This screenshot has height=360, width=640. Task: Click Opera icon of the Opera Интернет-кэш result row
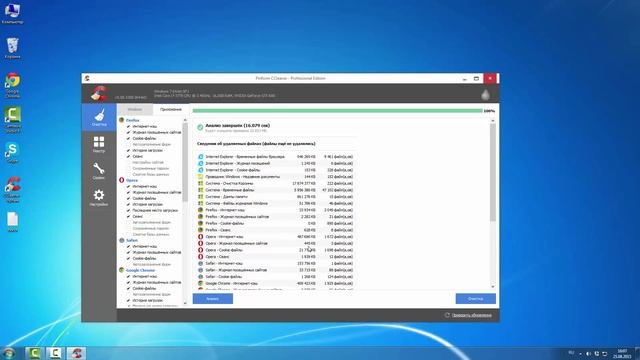200,236
